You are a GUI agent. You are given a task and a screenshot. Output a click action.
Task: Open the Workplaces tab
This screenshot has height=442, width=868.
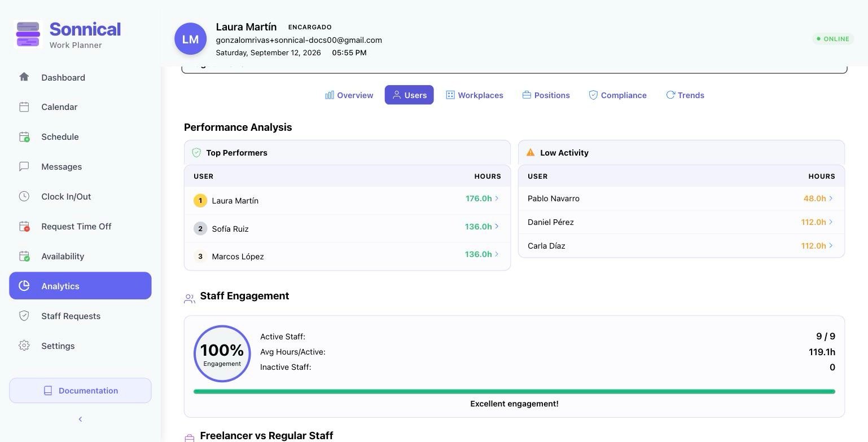[474, 95]
